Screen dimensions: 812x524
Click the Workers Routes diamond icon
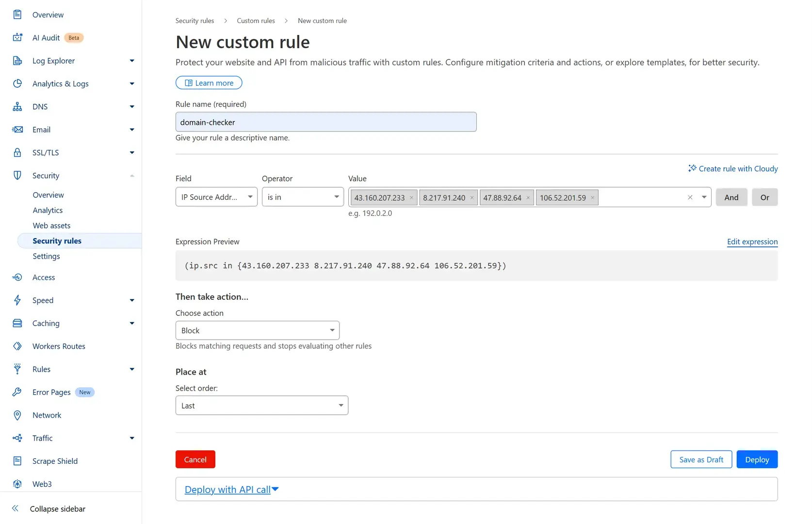[x=17, y=346]
